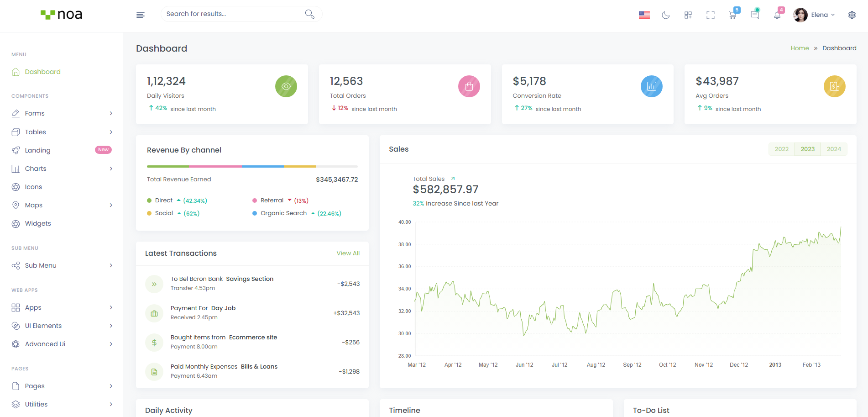Screen dimensions: 868x417
Task: Expand the UI Elements chevron
Action: coord(111,326)
